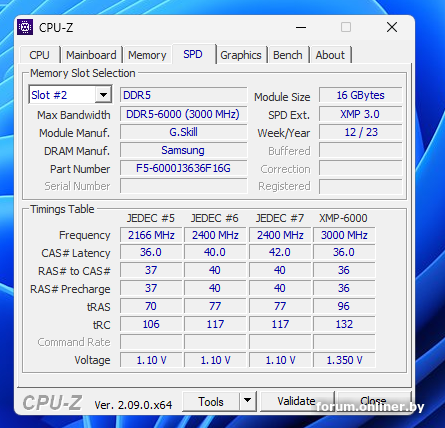Image resolution: width=445 pixels, height=428 pixels.
Task: Click the Max Bandwidth label
Action: tap(74, 115)
